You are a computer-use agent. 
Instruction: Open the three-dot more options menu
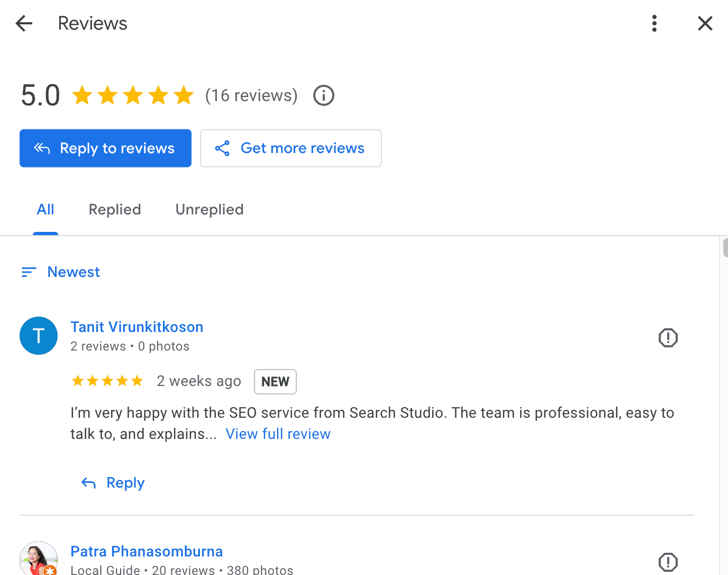[x=654, y=23]
